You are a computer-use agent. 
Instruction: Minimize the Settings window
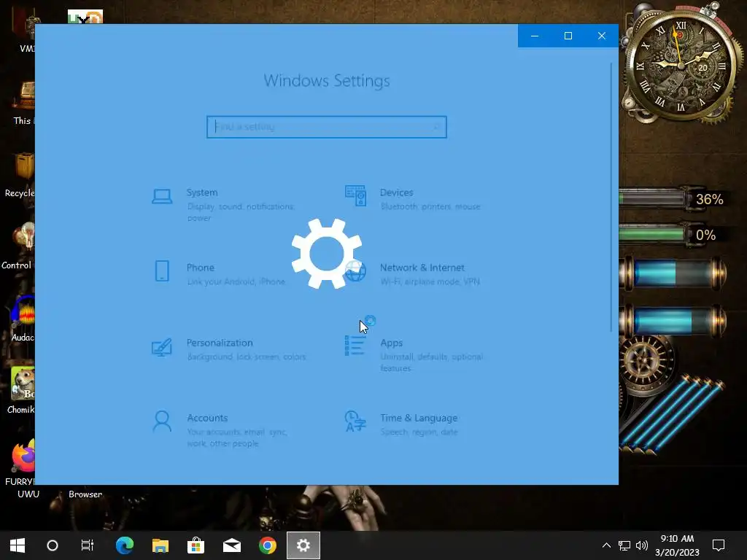(535, 36)
